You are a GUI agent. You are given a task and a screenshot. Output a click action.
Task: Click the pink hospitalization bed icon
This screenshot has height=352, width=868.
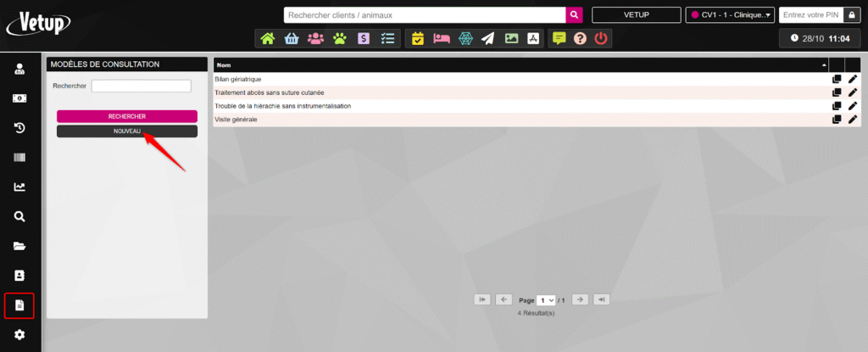pos(441,38)
